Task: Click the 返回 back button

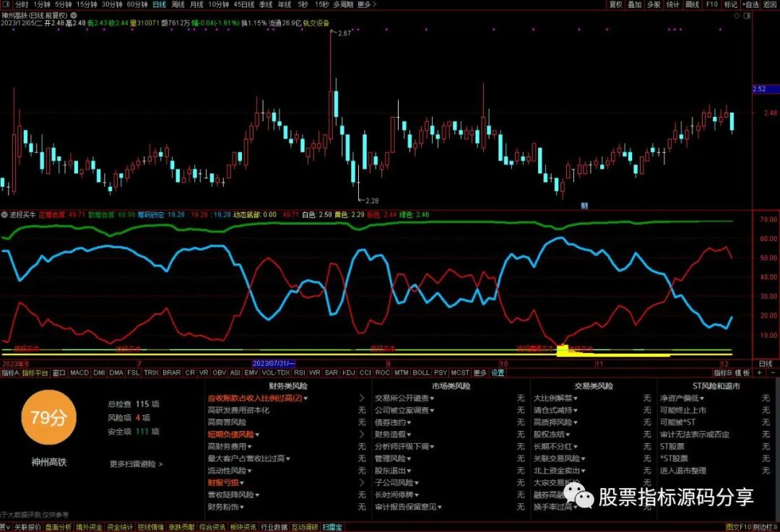Action: pyautogui.click(x=769, y=4)
